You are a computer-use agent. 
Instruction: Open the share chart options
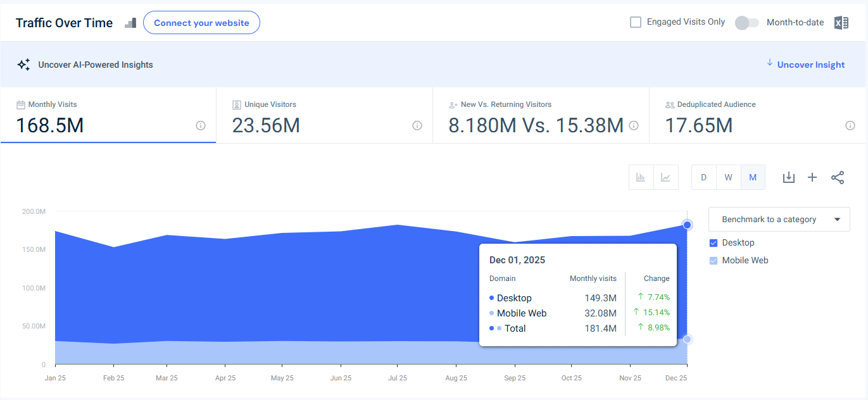[838, 177]
